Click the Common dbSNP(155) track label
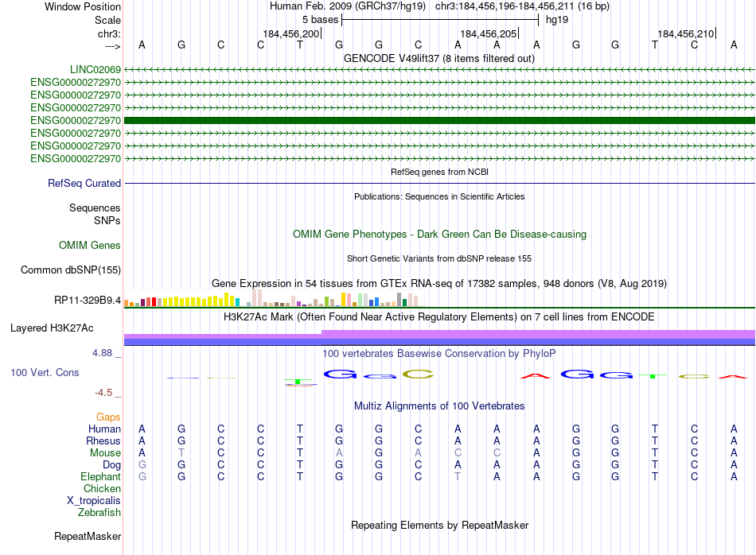 point(71,270)
